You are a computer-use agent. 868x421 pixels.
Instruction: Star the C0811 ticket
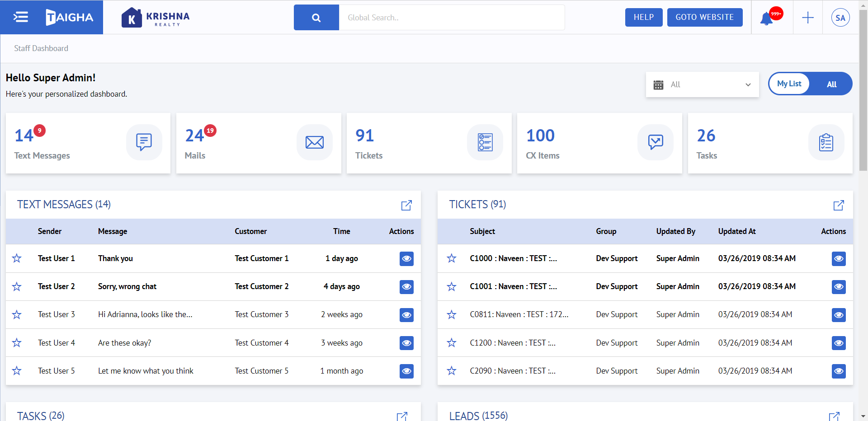pyautogui.click(x=452, y=314)
